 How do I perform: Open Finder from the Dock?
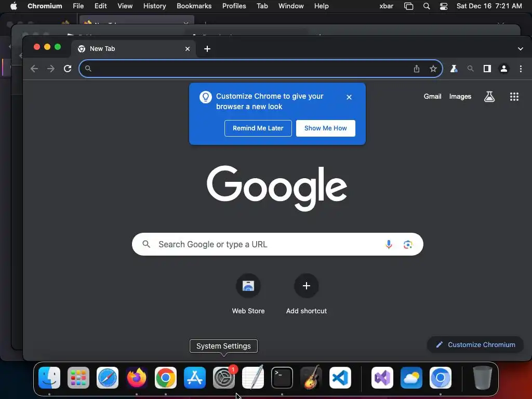pos(49,378)
